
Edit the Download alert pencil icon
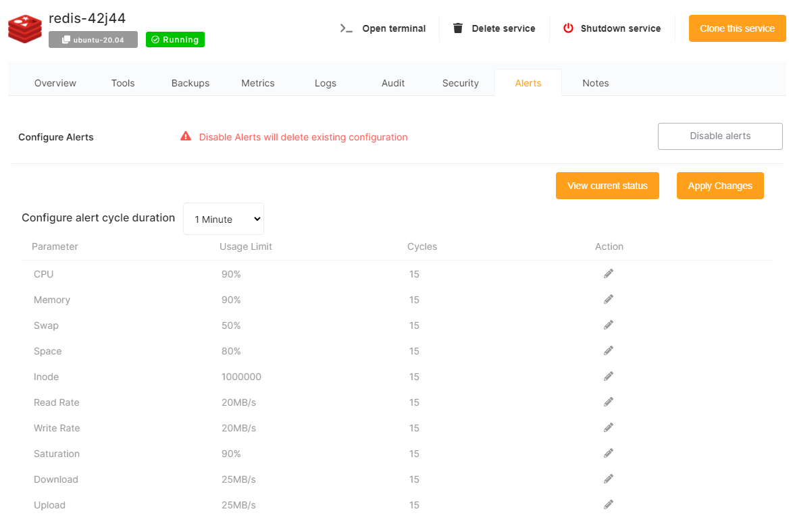click(x=609, y=479)
